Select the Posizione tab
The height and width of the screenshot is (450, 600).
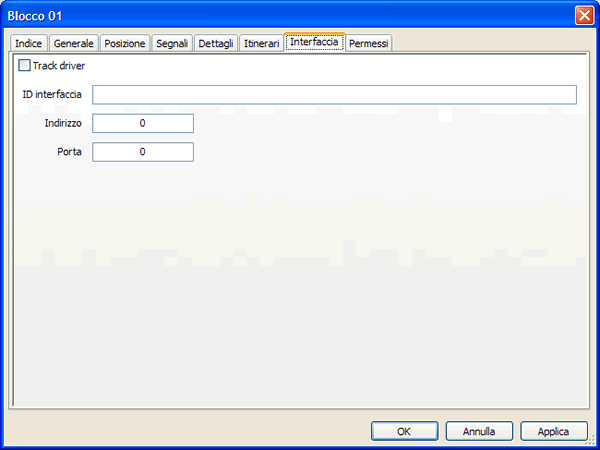pos(125,43)
